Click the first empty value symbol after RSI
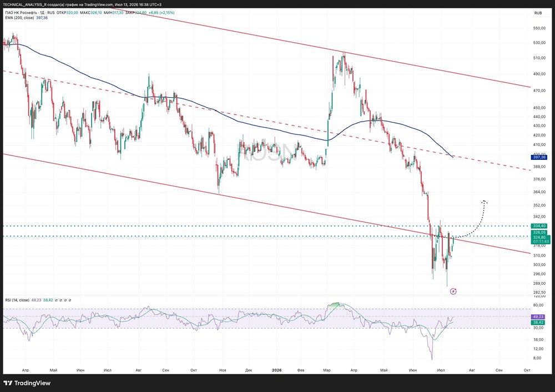This screenshot has width=555, height=392. tap(57, 300)
